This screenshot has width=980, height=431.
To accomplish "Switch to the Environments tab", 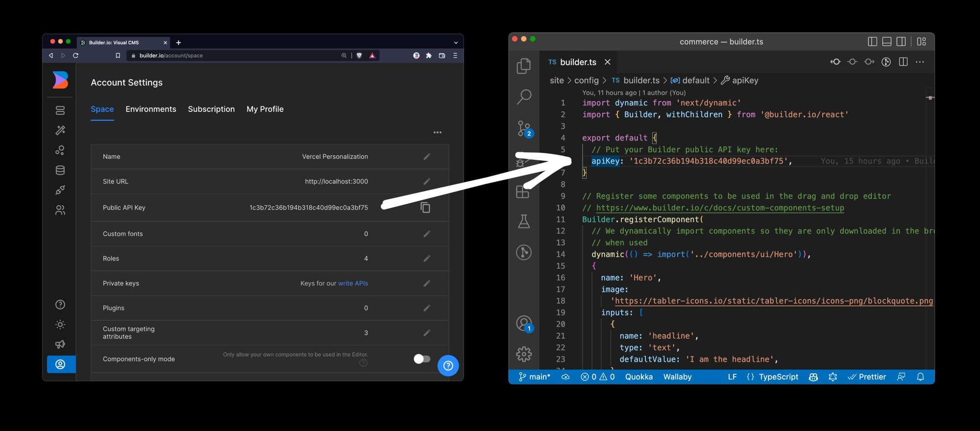I will [x=151, y=109].
